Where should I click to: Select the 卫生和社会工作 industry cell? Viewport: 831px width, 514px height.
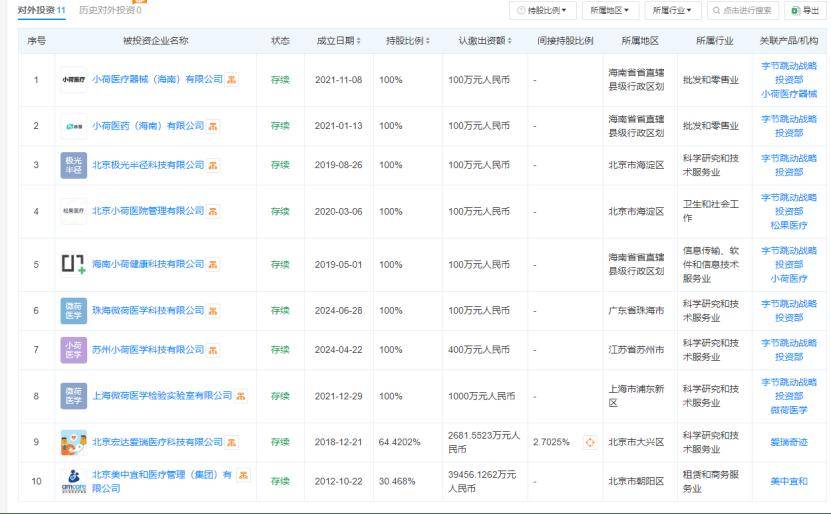[x=711, y=211]
